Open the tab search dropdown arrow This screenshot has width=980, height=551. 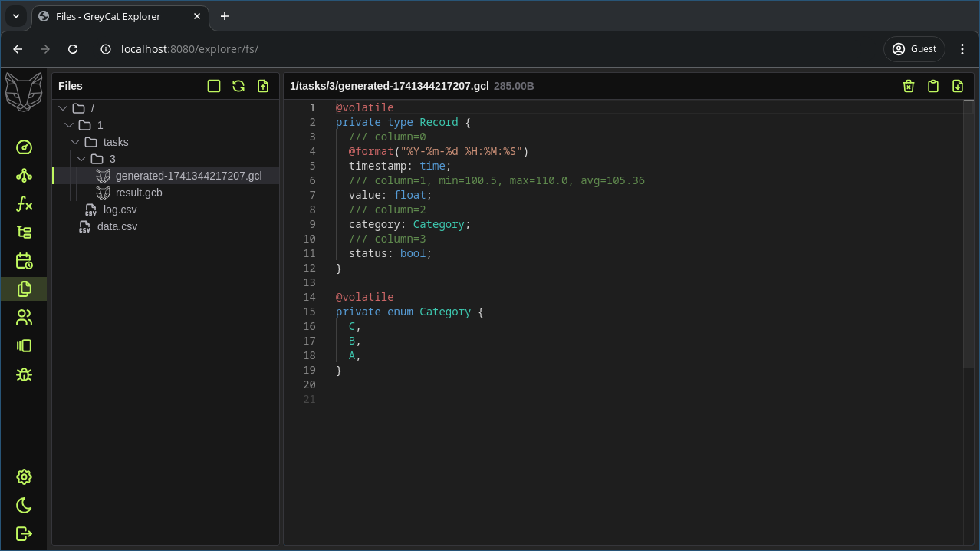pos(16,16)
